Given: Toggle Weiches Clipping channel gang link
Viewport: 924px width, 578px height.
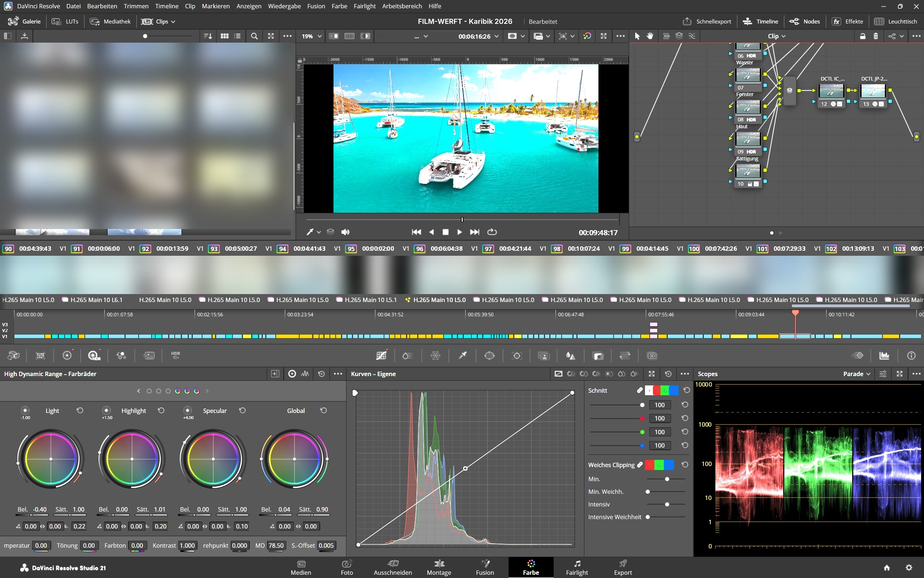Looking at the screenshot, I should (x=640, y=465).
